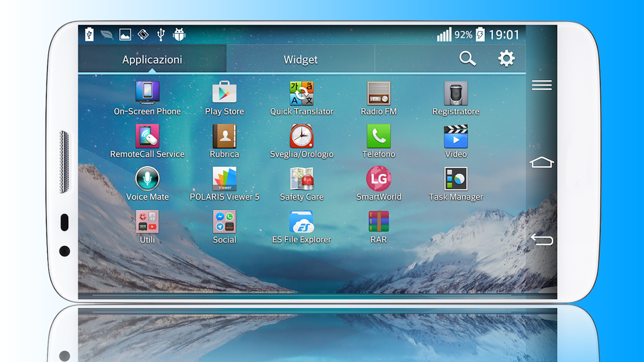Tap the screen rotation status icon
This screenshot has width=644, height=362.
tap(143, 34)
